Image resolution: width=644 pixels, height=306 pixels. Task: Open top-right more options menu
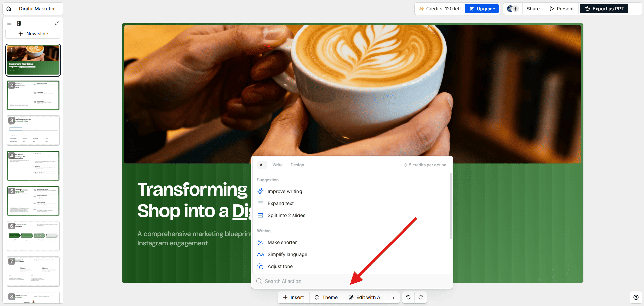pos(636,9)
